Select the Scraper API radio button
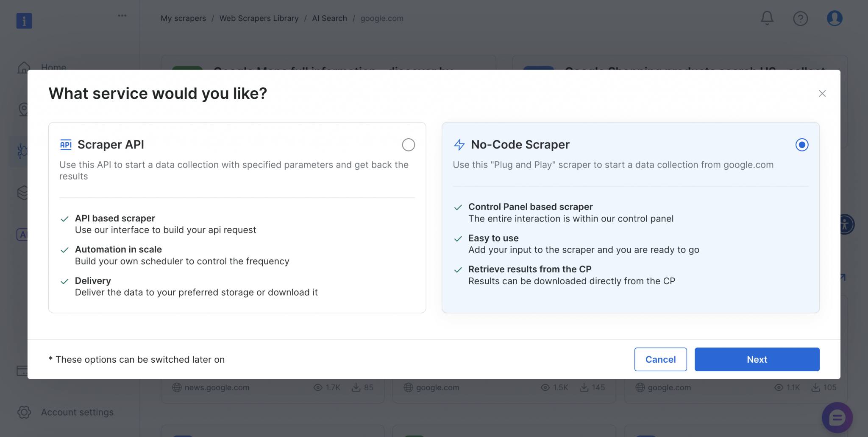Screen dimensions: 868x437 pos(408,145)
